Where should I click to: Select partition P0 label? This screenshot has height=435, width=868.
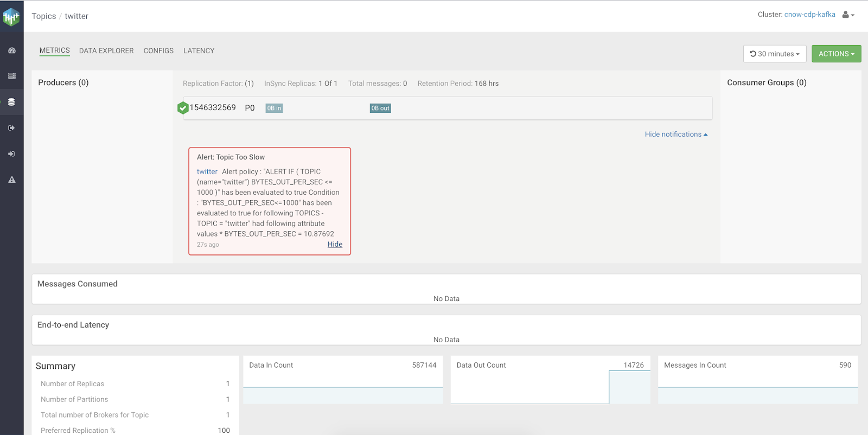[250, 108]
